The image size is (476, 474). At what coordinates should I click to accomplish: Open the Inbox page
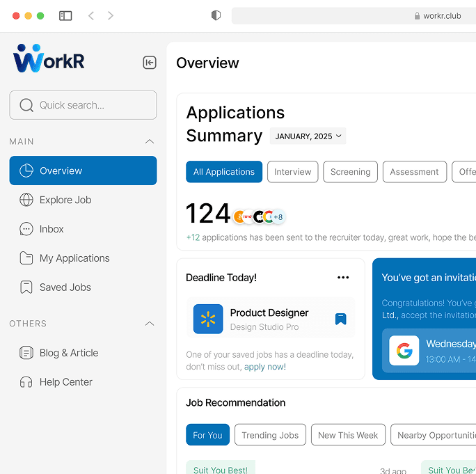[x=51, y=229]
